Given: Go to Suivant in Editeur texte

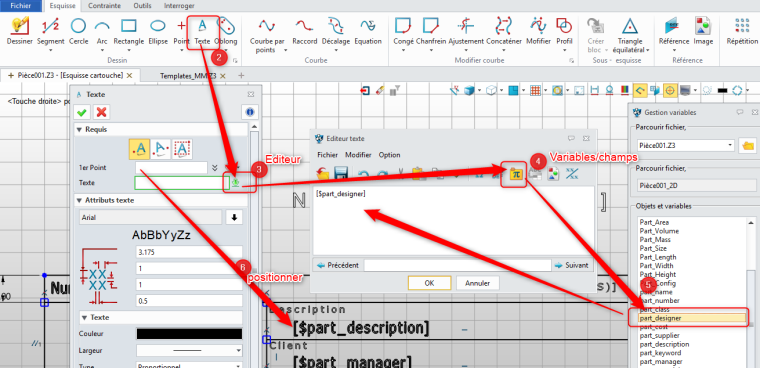Looking at the screenshot, I should tap(572, 265).
